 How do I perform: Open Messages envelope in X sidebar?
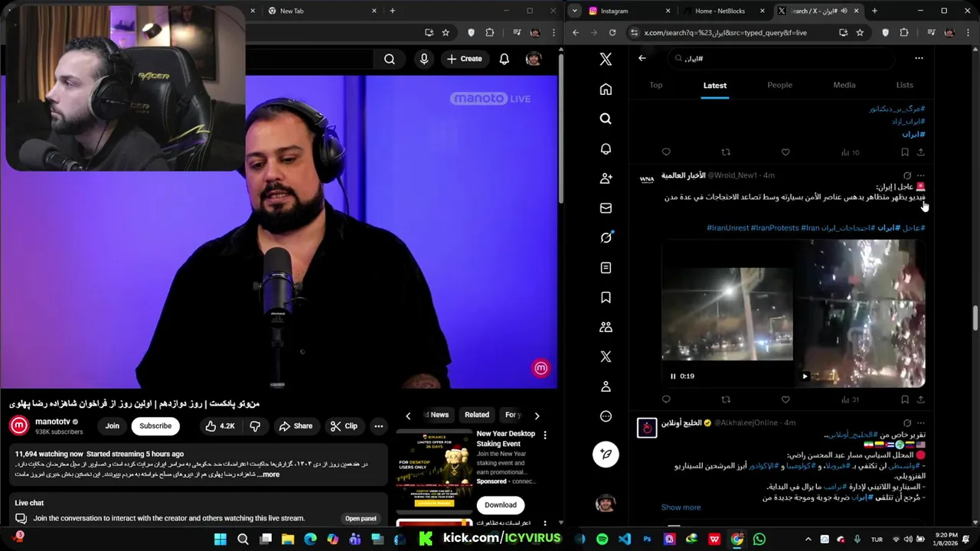[606, 208]
